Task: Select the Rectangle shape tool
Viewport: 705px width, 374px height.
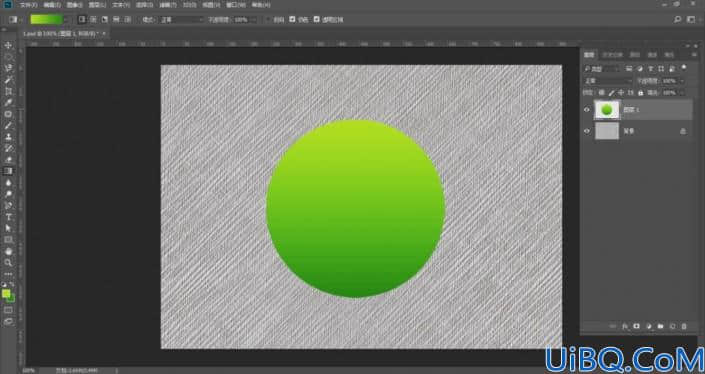Action: 8,240
